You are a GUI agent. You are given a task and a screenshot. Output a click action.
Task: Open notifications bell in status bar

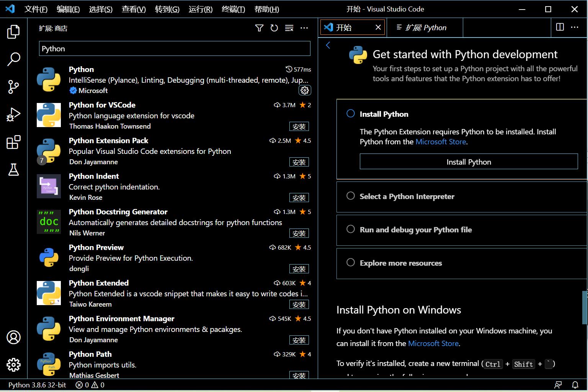(x=575, y=385)
